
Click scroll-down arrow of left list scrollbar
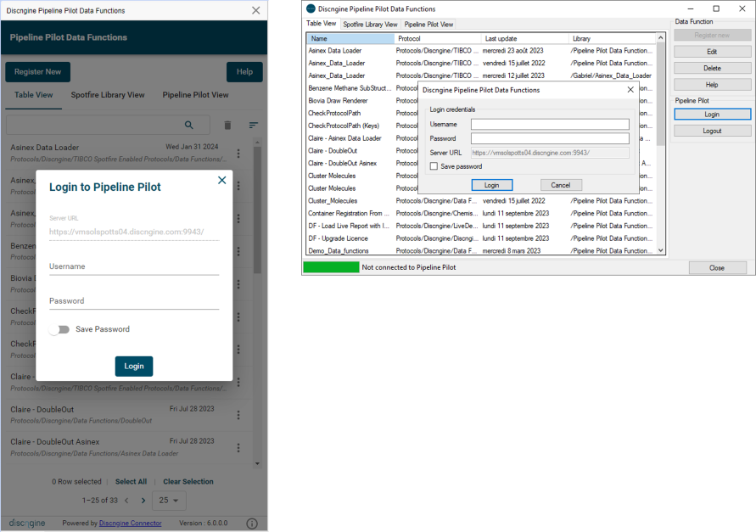pyautogui.click(x=257, y=463)
